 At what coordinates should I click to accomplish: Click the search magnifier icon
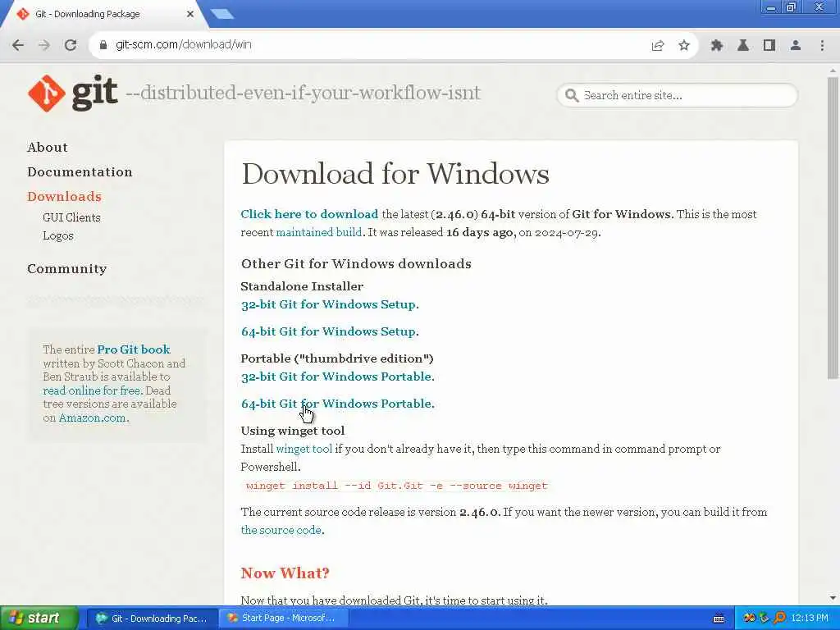point(572,96)
